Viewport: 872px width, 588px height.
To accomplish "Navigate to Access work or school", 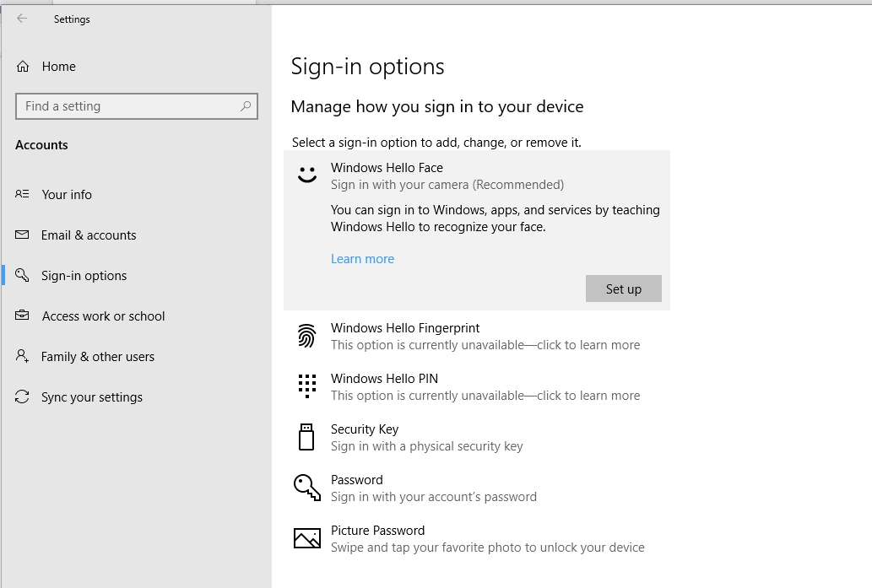I will tap(105, 316).
